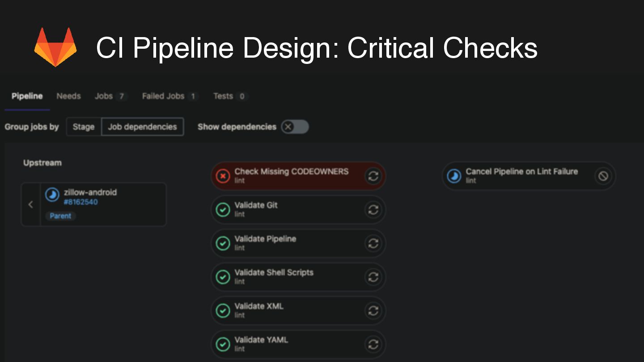Group jobs by Stage
The image size is (644, 362).
pos(84,127)
